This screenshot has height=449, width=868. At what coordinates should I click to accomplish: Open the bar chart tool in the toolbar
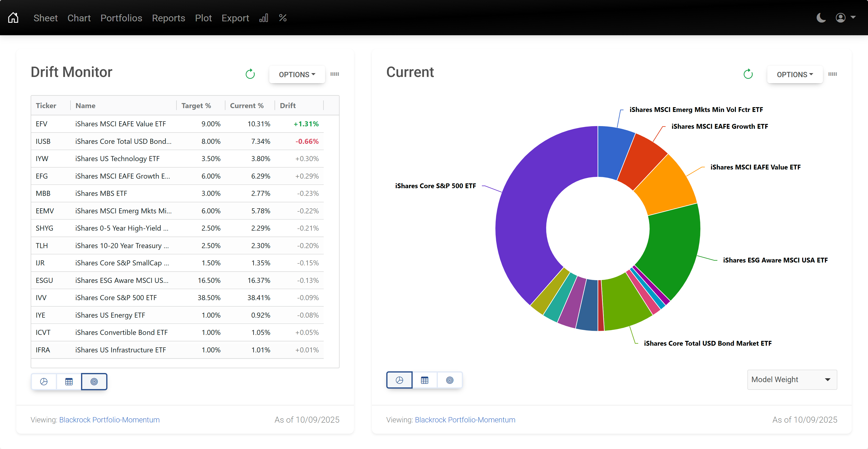tap(264, 17)
